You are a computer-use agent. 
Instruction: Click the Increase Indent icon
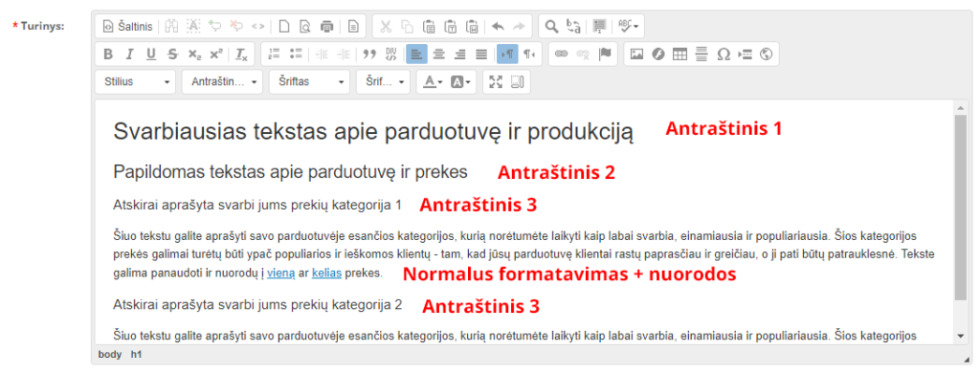(x=344, y=55)
